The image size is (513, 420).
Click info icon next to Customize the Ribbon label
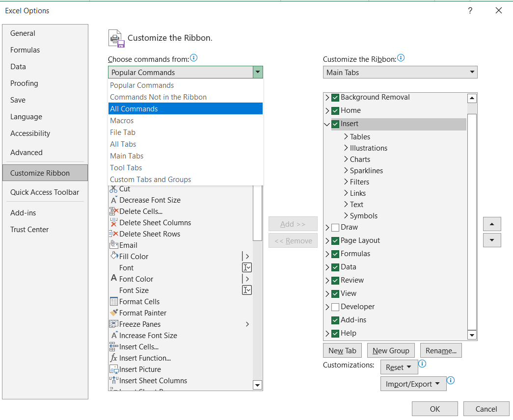point(401,58)
